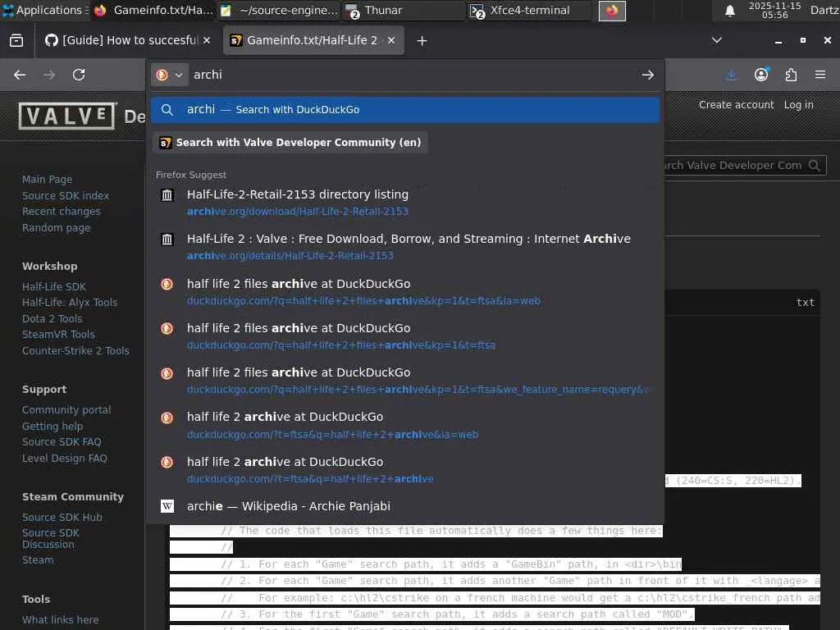Click Create account link
The height and width of the screenshot is (630, 840).
click(x=736, y=105)
